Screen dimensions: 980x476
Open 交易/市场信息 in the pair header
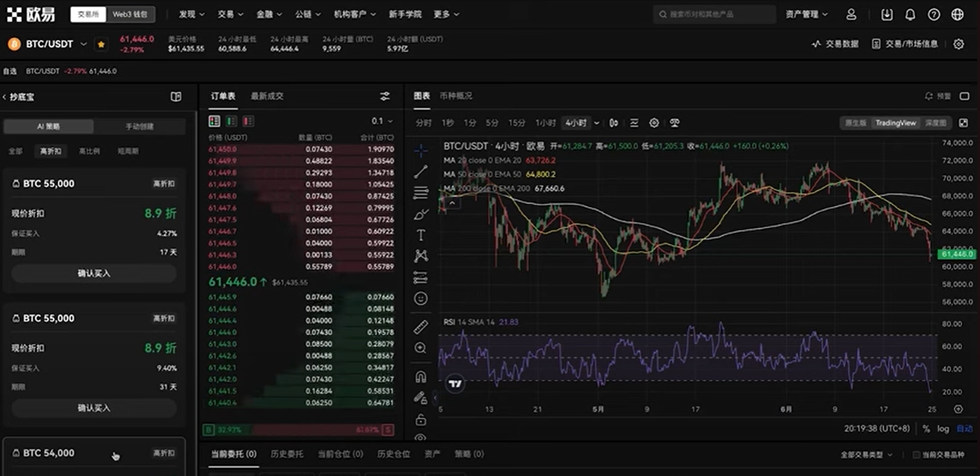[905, 44]
